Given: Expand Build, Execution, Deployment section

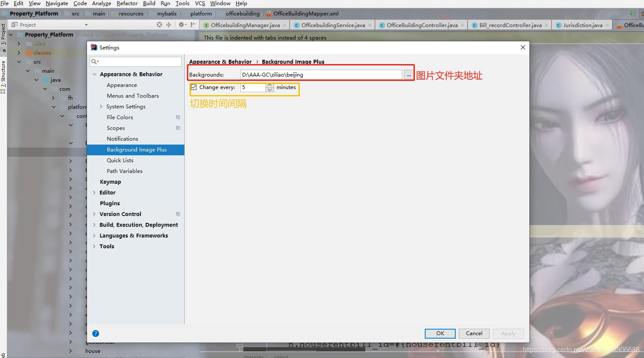Looking at the screenshot, I should [94, 225].
